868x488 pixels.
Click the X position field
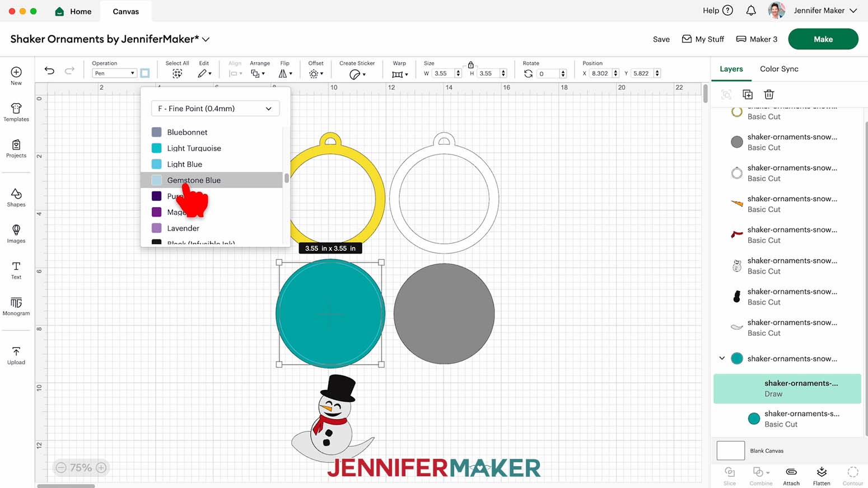click(x=601, y=73)
